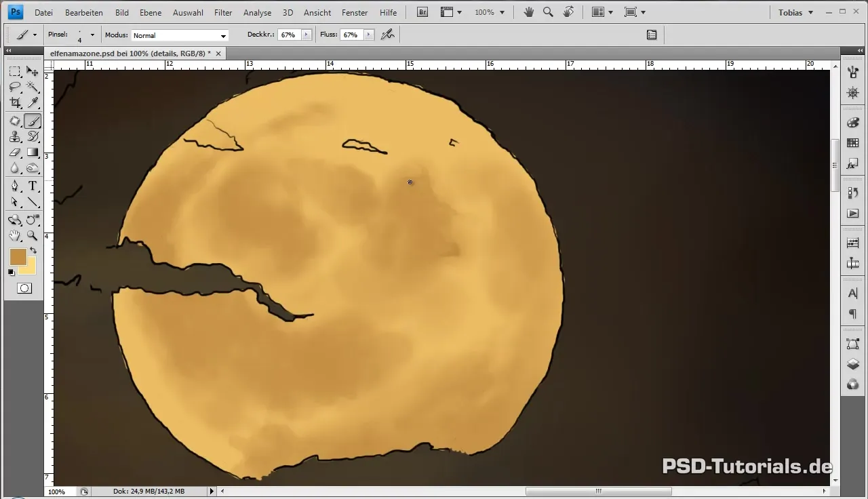This screenshot has height=499, width=868.
Task: Open the Paths panel icon
Action: [853, 344]
